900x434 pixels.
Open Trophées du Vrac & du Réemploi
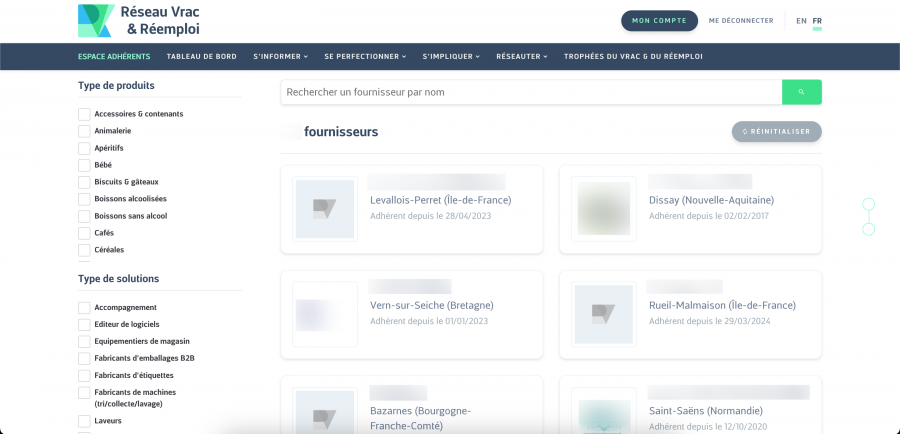633,57
